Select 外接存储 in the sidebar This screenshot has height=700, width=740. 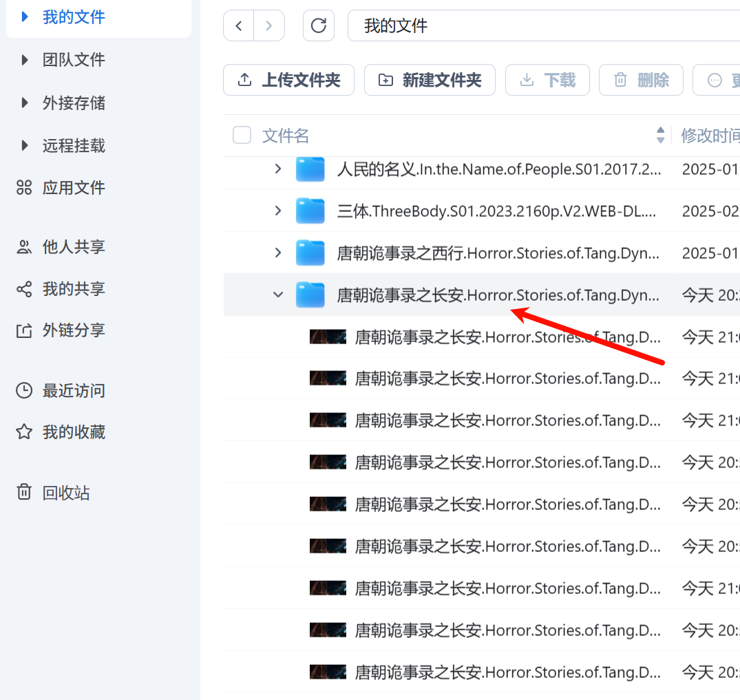74,103
